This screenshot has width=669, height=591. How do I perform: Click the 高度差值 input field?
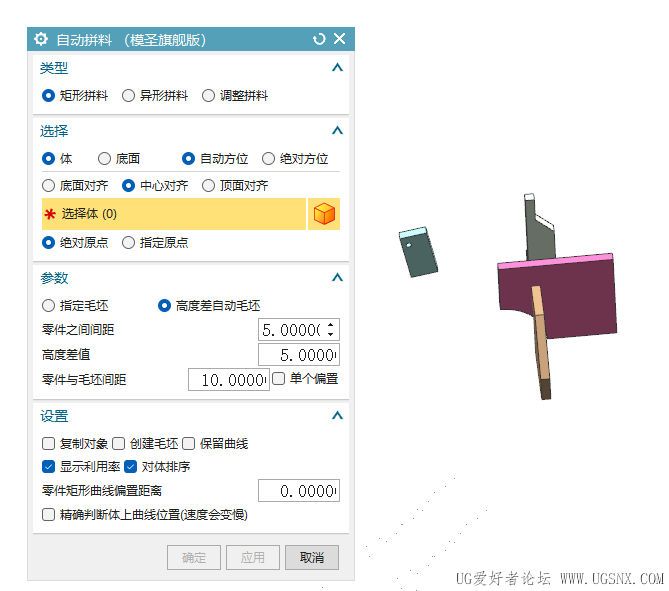tap(299, 355)
